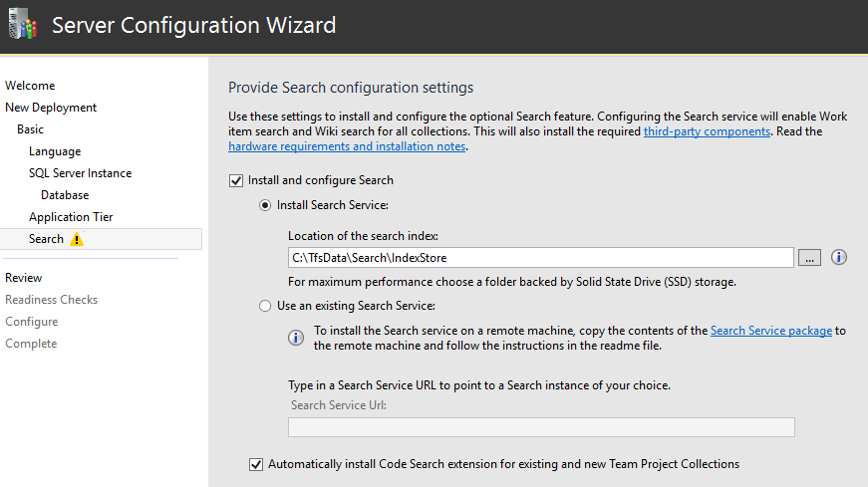868x487 pixels.
Task: Toggle the Install and configure Search checkbox
Action: click(236, 180)
